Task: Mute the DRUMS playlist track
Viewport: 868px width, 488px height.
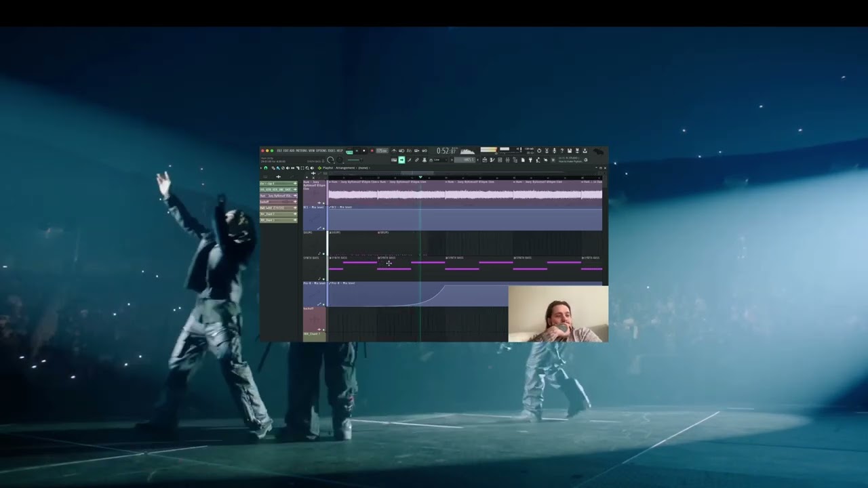Action: [323, 253]
